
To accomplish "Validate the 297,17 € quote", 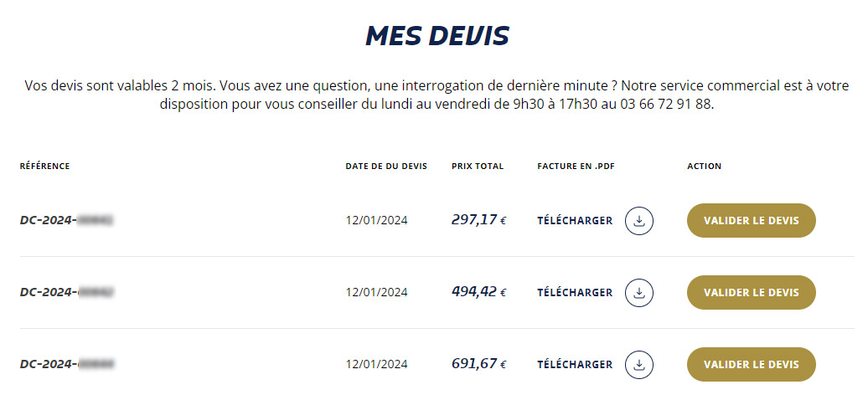I will 752,221.
